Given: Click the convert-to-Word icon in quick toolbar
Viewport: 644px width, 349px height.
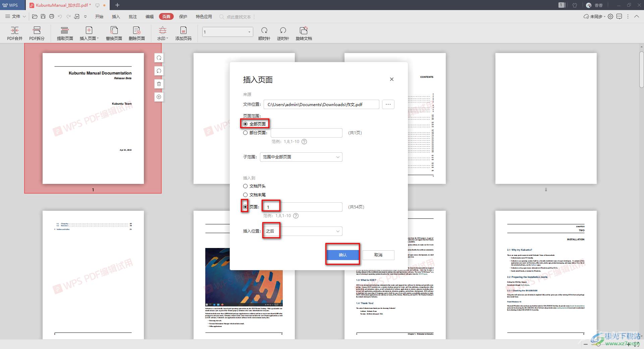Looking at the screenshot, I should click(x=77, y=16).
